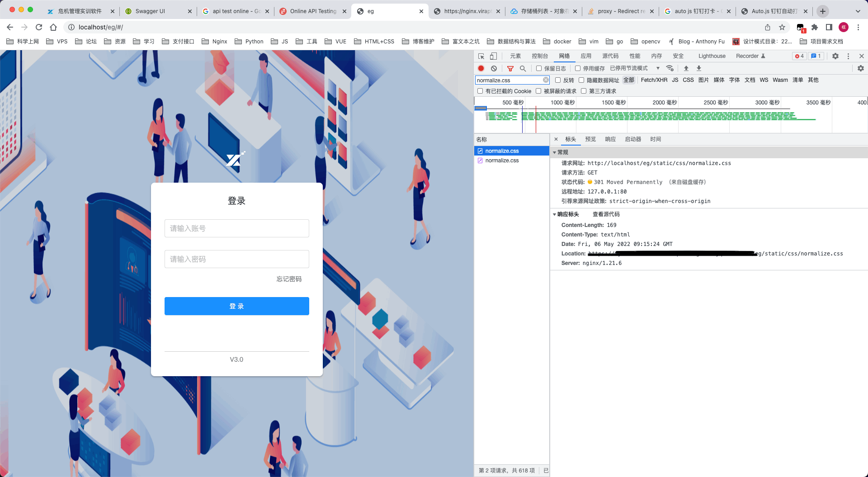This screenshot has width=868, height=477.
Task: Stop recording network log with red button
Action: pos(481,68)
